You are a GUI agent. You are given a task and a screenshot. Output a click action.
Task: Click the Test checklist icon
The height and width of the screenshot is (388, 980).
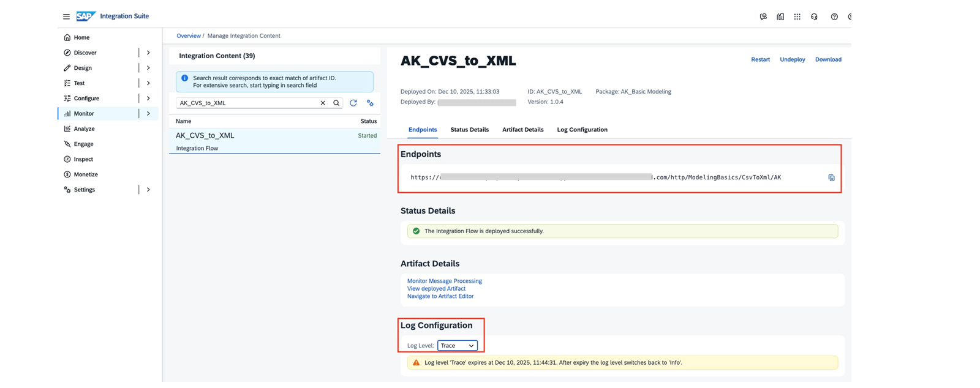pyautogui.click(x=67, y=83)
